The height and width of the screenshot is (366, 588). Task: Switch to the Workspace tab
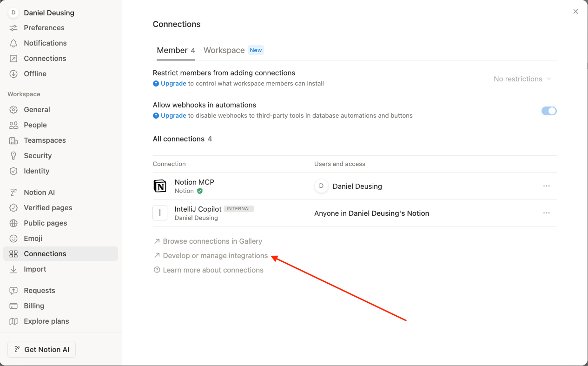coord(224,50)
